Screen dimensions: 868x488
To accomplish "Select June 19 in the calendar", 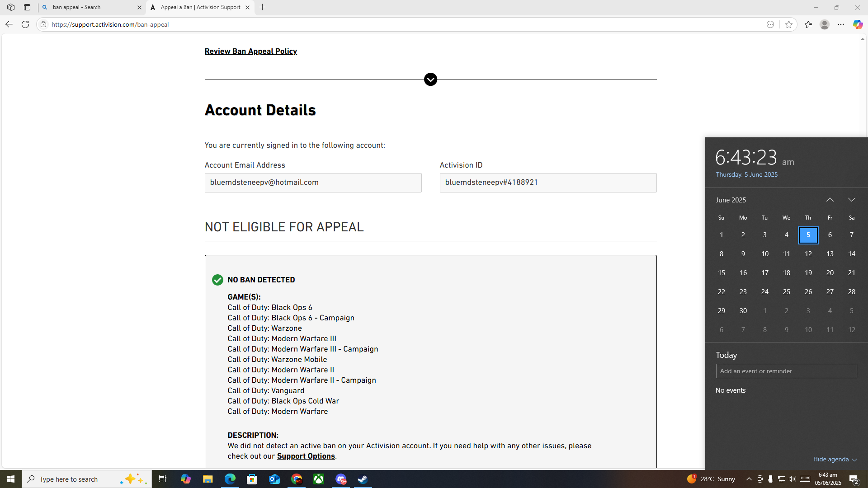I will [x=808, y=273].
